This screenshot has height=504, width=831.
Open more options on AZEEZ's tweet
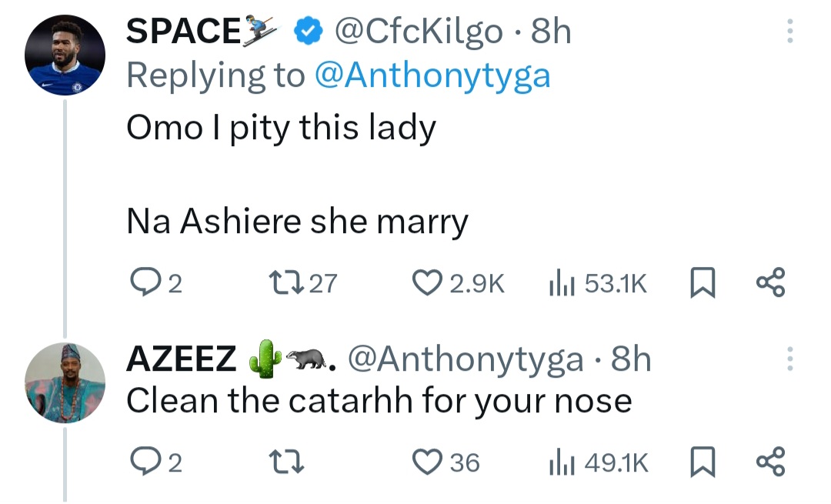787,359
